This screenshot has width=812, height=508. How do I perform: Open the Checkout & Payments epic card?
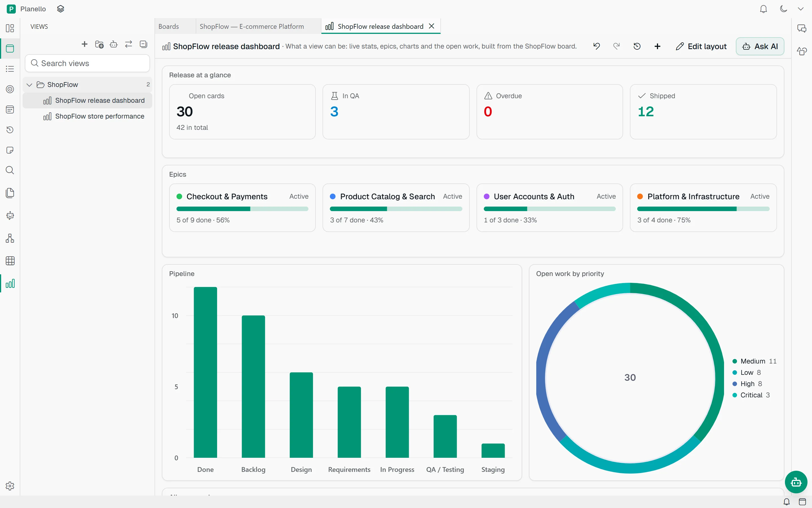click(242, 207)
